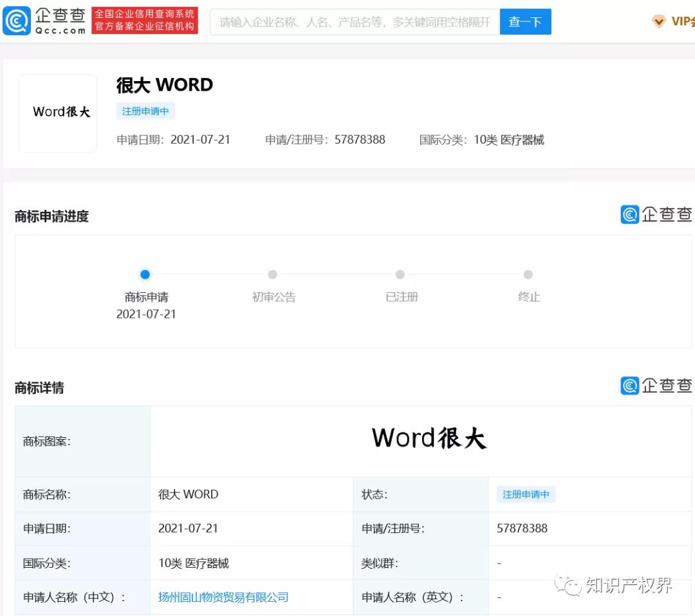The image size is (695, 616).
Task: Click the 已注册 progress step dot
Action: tap(400, 274)
